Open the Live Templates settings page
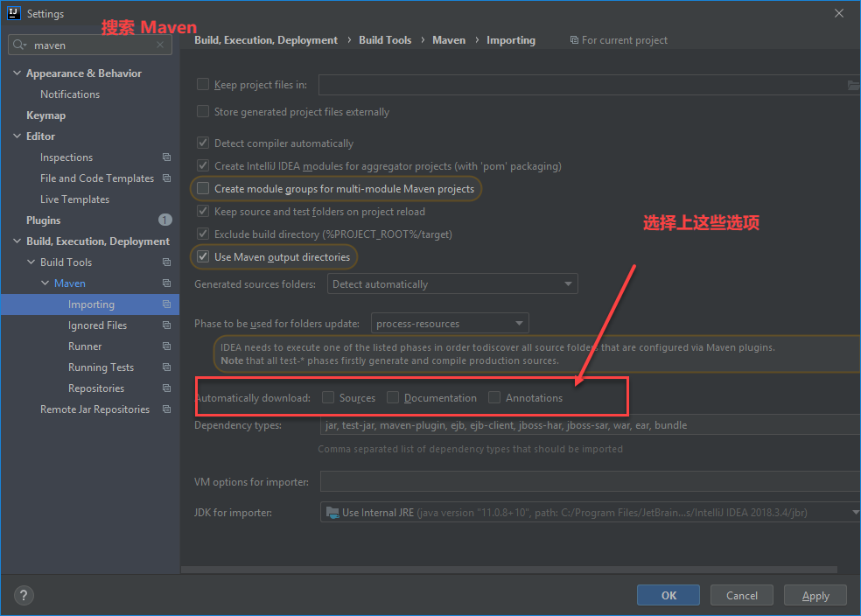The height and width of the screenshot is (616, 861). coord(74,199)
